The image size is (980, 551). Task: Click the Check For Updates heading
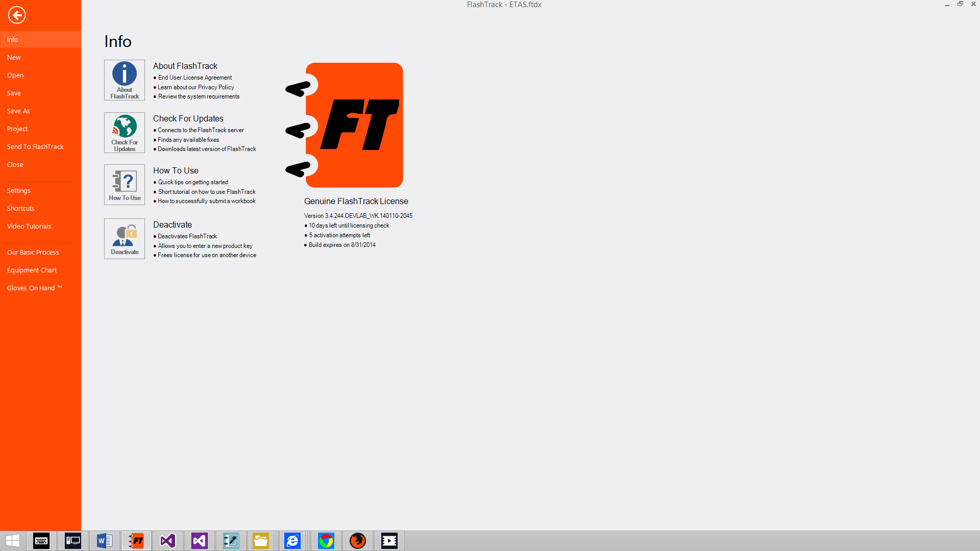coord(188,118)
